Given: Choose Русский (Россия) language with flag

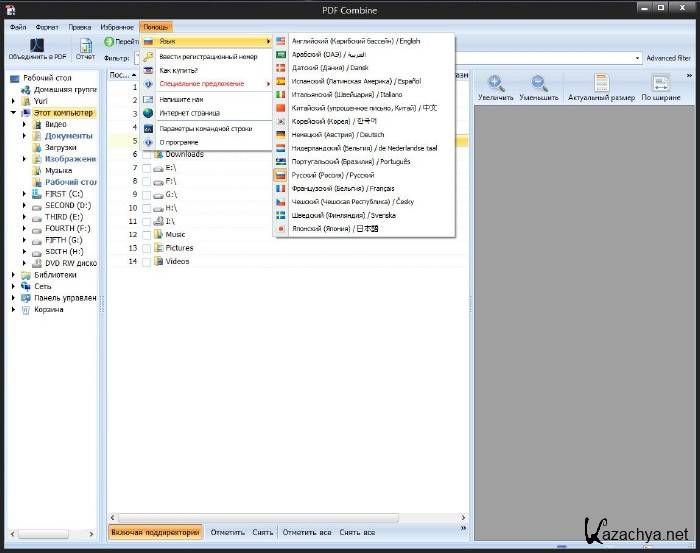Looking at the screenshot, I should coord(333,175).
